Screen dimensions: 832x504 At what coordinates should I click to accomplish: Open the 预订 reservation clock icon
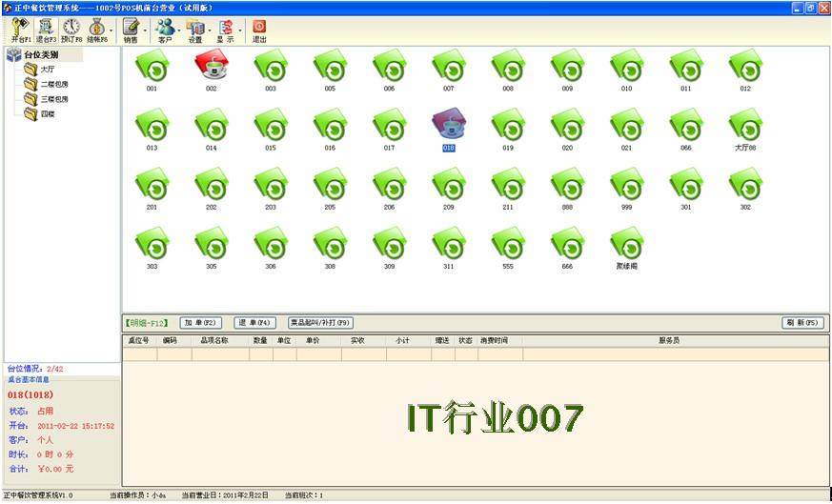pyautogui.click(x=71, y=28)
